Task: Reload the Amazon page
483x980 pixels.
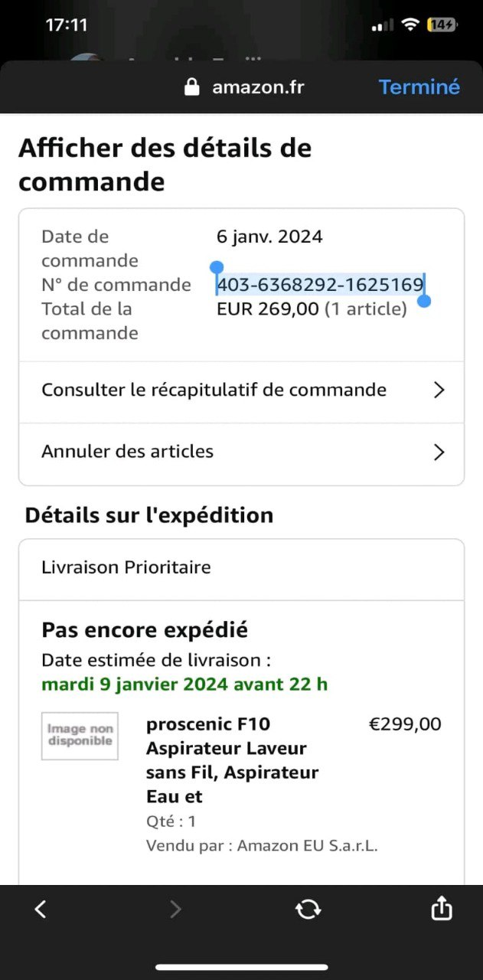Action: [308, 909]
